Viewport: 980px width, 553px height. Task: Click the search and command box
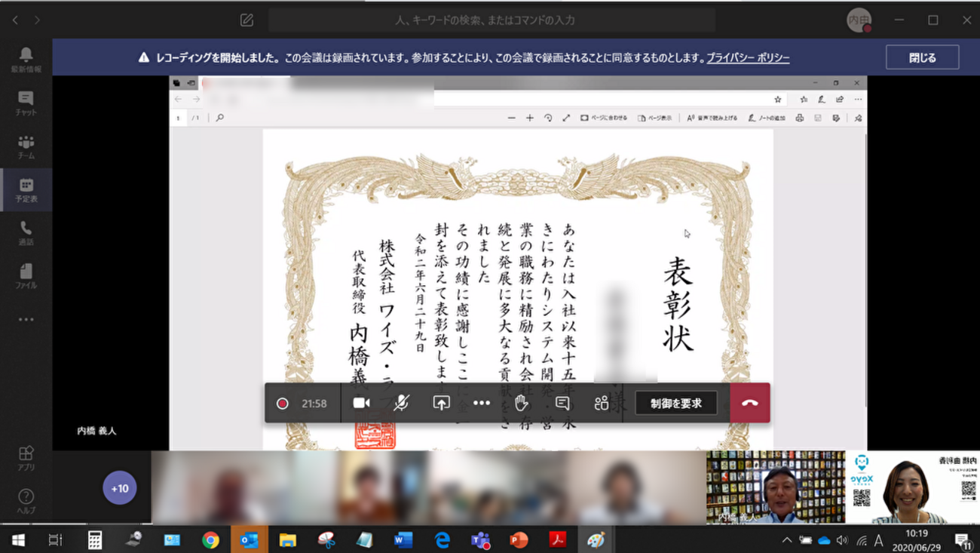tap(492, 20)
